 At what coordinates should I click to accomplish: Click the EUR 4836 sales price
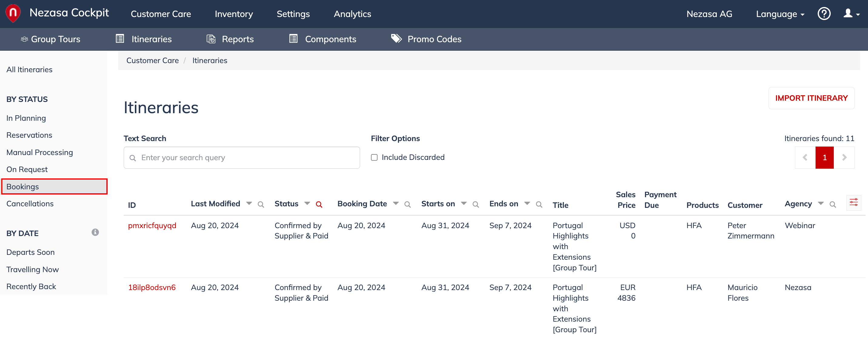tap(626, 293)
